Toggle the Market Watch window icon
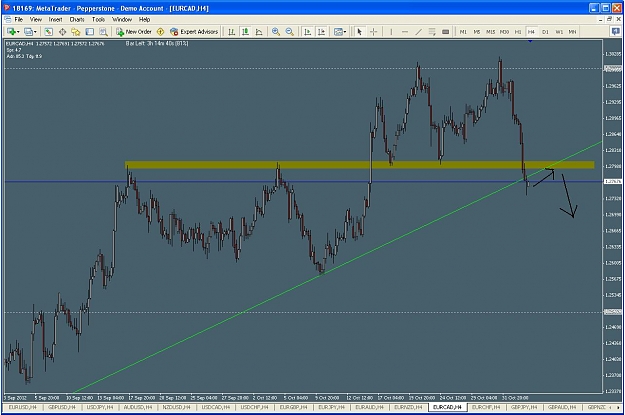This screenshot has width=625, height=415. [x=48, y=31]
